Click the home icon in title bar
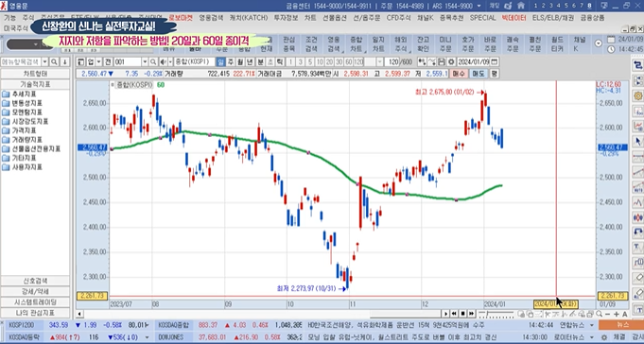Image resolution: width=644 pixels, height=344 pixels. point(521,6)
